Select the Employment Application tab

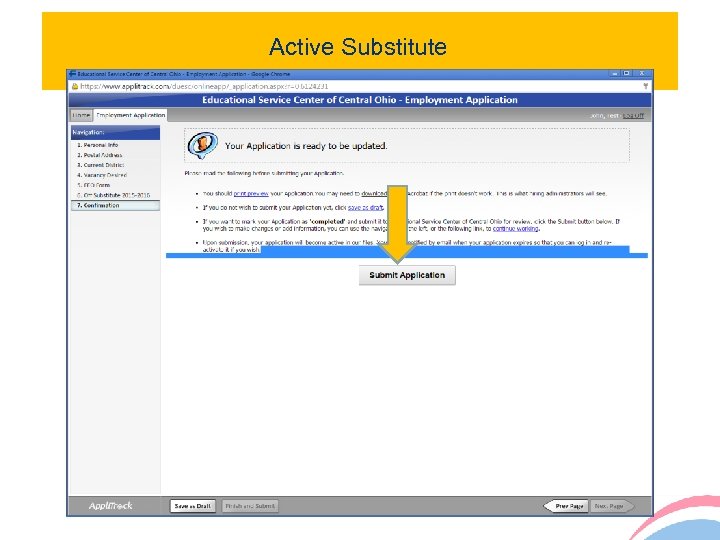point(130,115)
